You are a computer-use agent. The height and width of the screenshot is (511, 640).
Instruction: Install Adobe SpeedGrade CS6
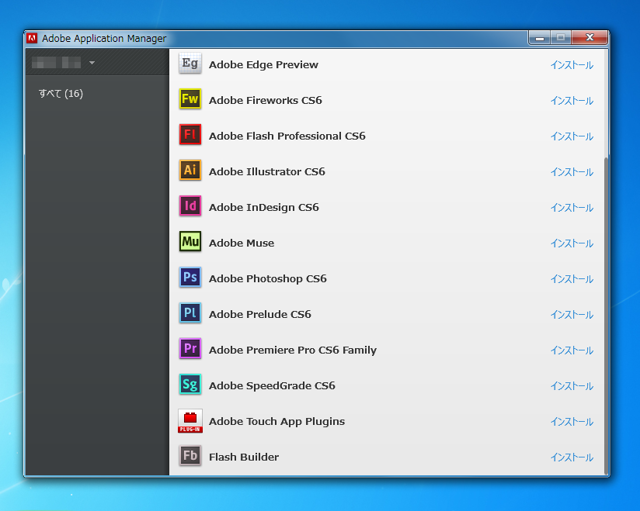pos(572,386)
